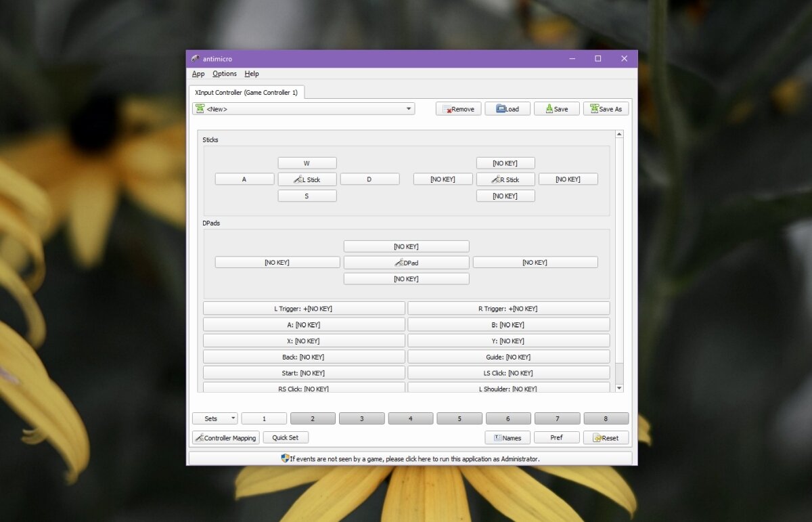
Task: Open the R Stick configuration dialog
Action: (505, 179)
